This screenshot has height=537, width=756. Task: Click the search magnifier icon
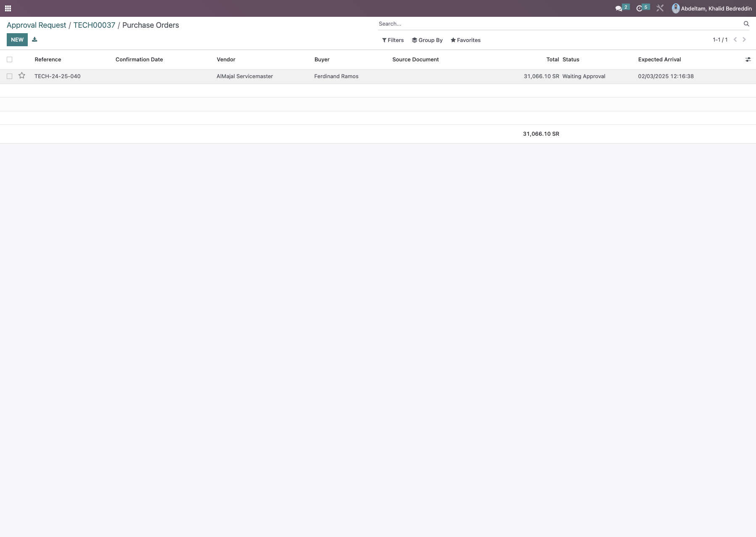pyautogui.click(x=746, y=24)
